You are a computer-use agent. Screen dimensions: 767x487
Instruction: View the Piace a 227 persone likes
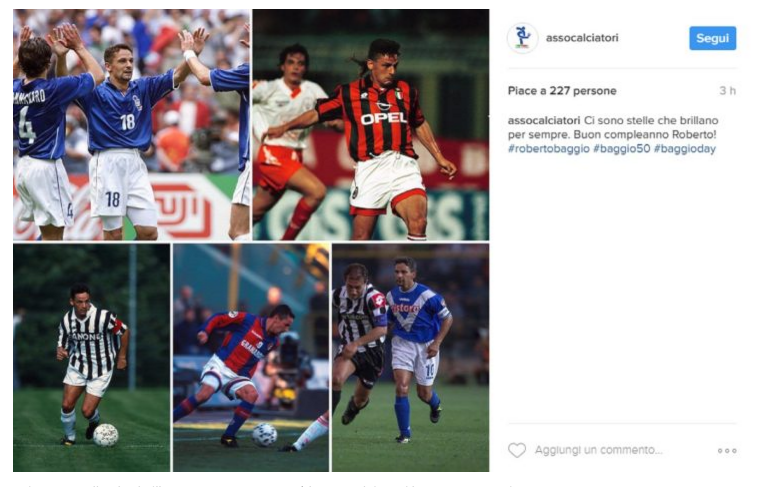pyautogui.click(x=562, y=91)
